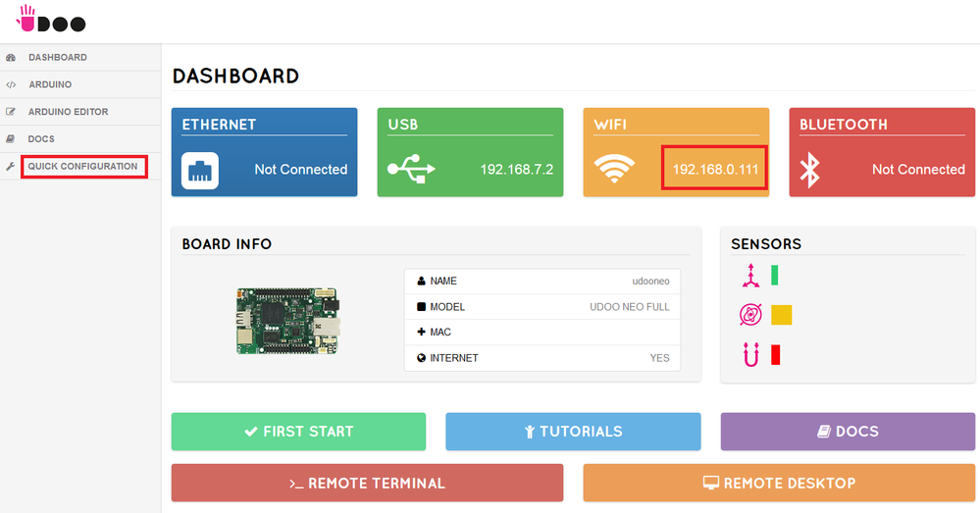
Task: Click the board name value 'udooneo'
Action: (650, 282)
